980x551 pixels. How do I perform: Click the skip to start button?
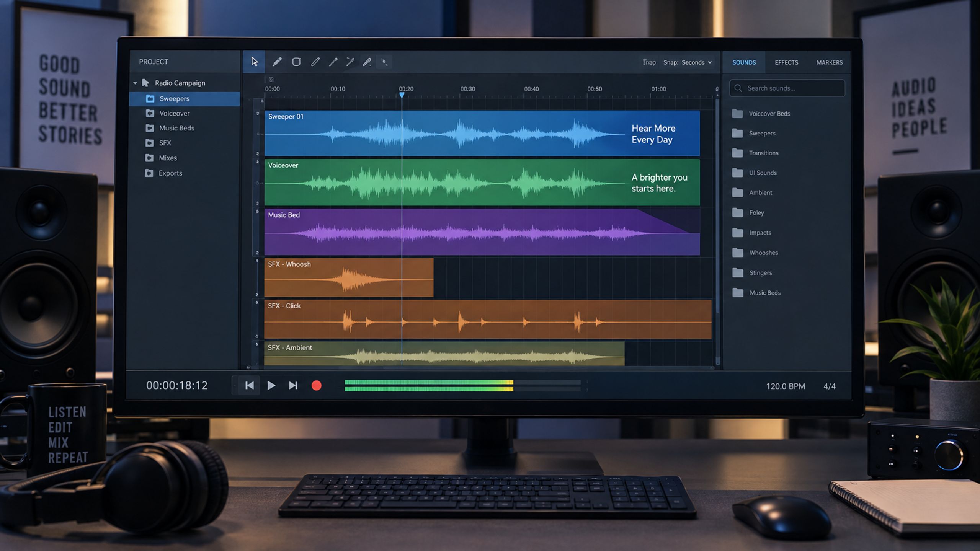click(249, 385)
